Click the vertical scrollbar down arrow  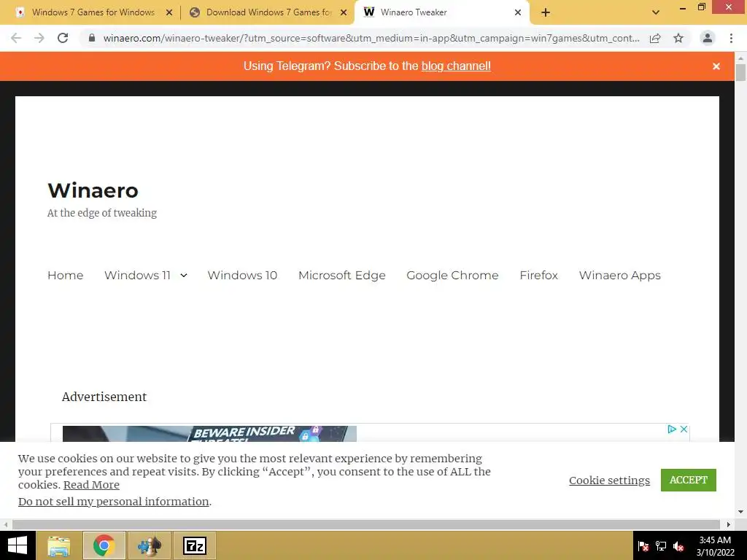pyautogui.click(x=740, y=512)
